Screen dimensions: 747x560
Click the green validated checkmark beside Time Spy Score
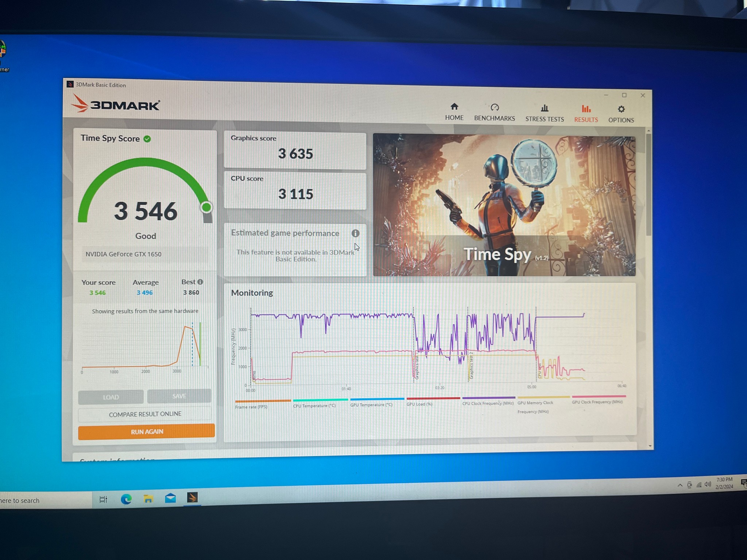pyautogui.click(x=147, y=139)
